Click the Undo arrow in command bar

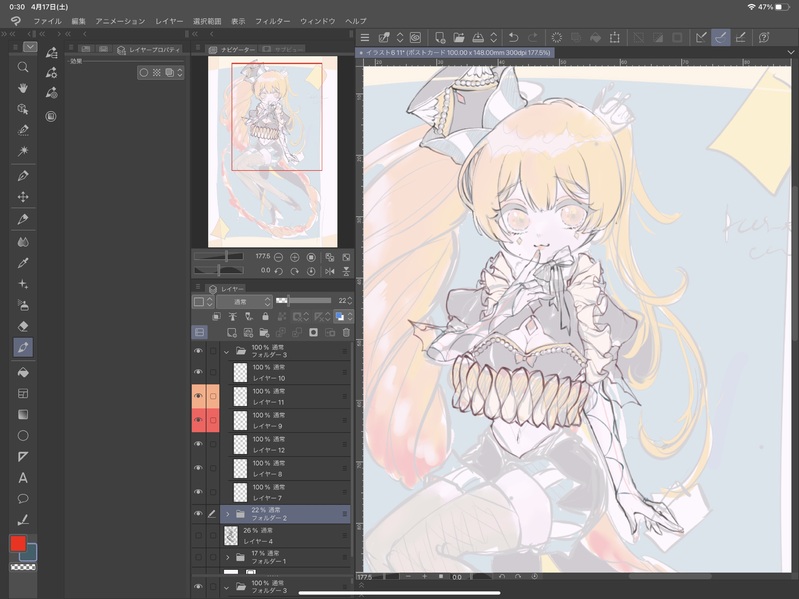point(514,37)
